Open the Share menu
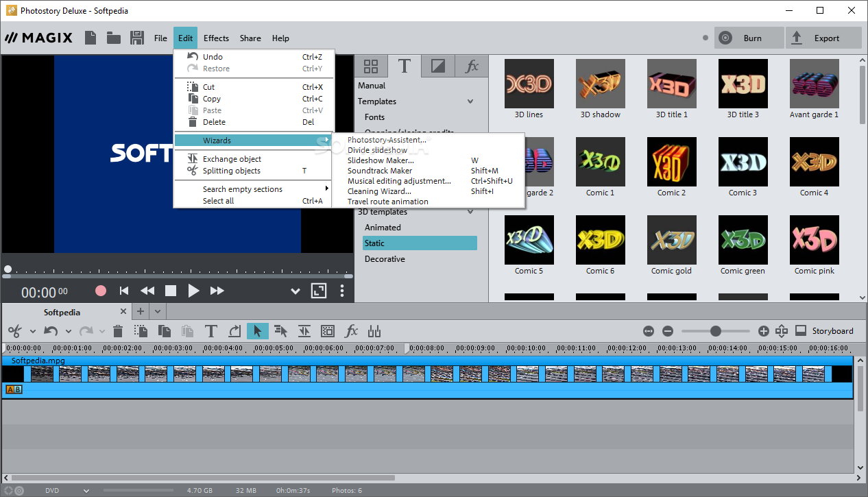Viewport: 868px width, 497px height. click(250, 38)
